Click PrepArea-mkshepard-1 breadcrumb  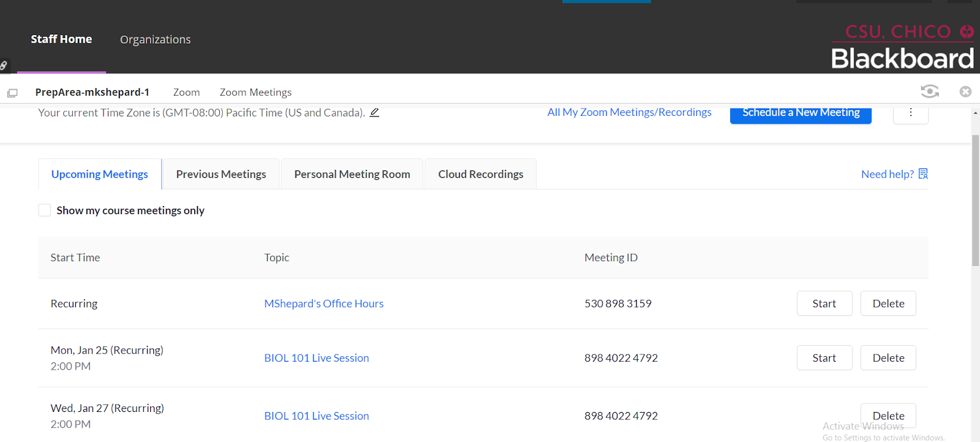(x=92, y=92)
